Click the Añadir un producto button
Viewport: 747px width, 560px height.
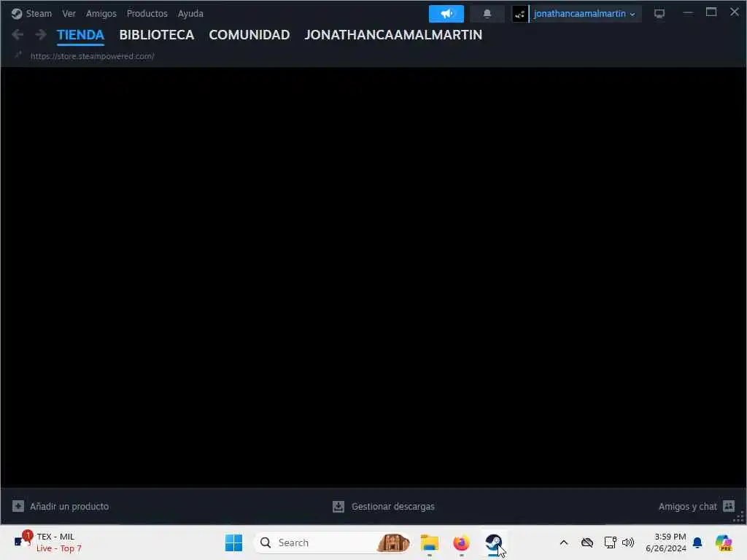(x=61, y=506)
